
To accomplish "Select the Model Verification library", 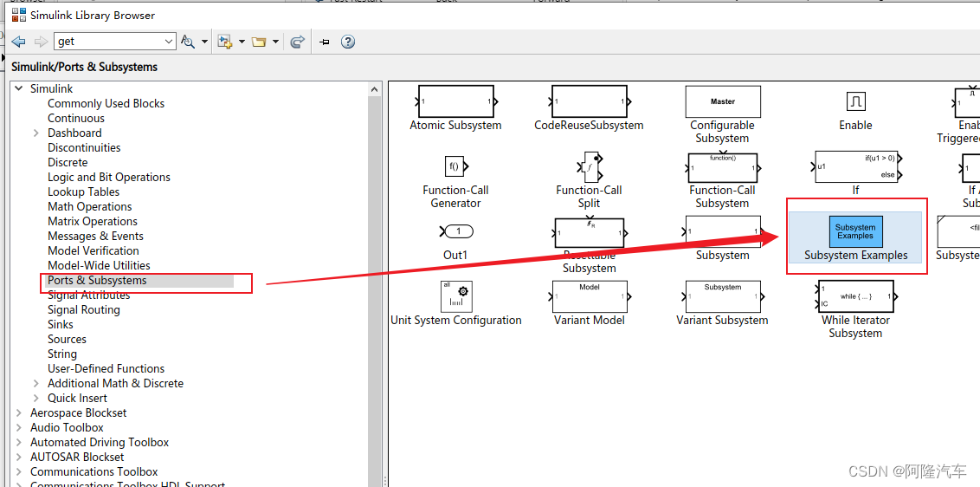I will pos(93,251).
